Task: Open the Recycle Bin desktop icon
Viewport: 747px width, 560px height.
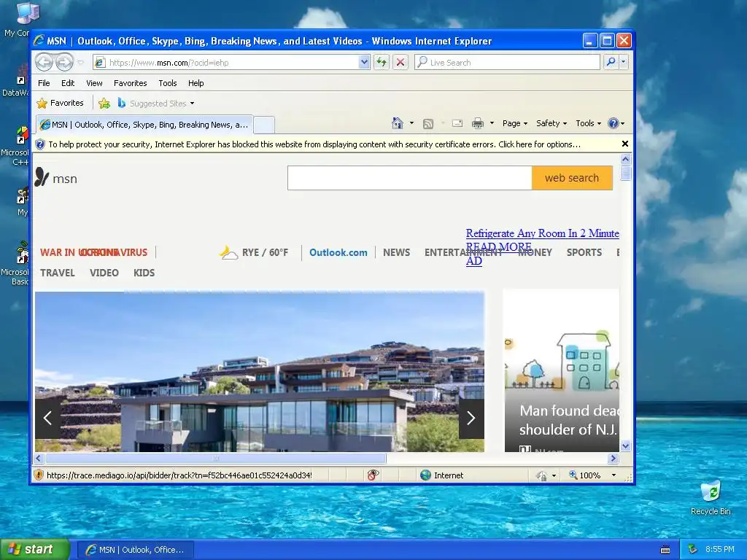Action: coord(711,497)
